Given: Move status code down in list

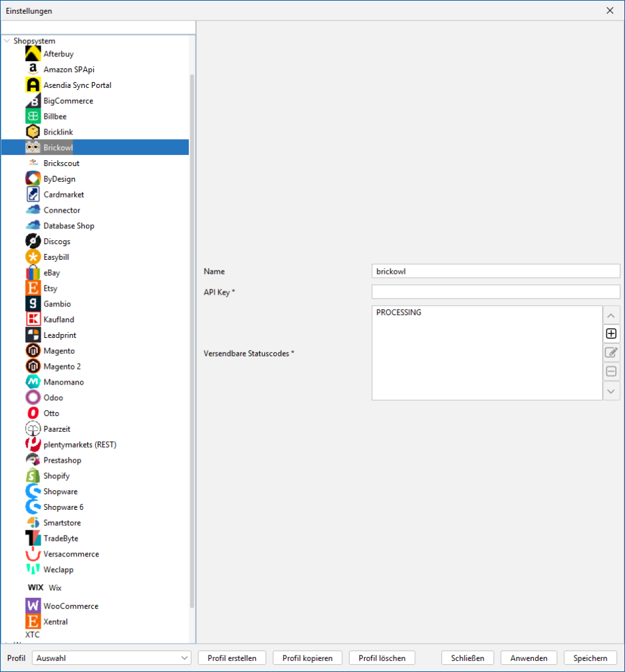Looking at the screenshot, I should click(x=611, y=391).
